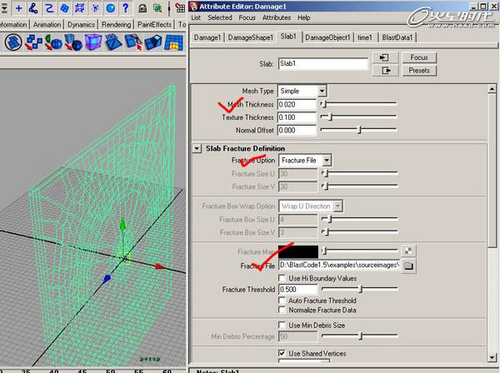Viewport: 500px width, 373px height.
Task: Click the scattered blue cubes shelf icon
Action: coord(34,43)
